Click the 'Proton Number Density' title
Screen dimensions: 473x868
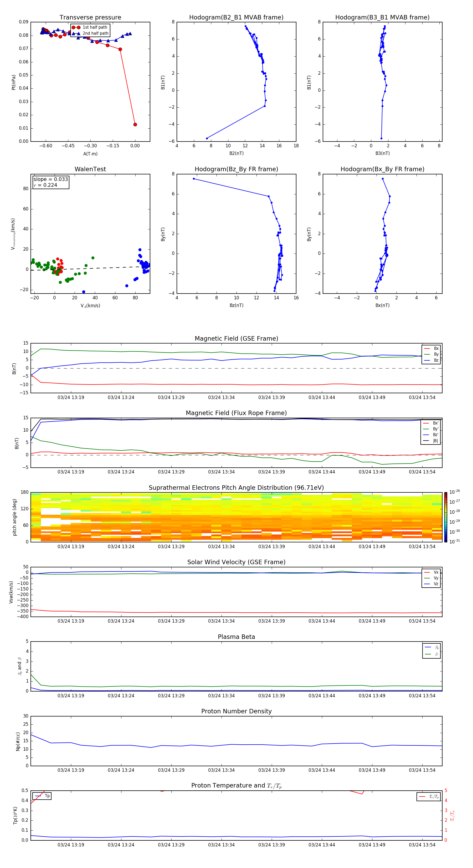[236, 711]
